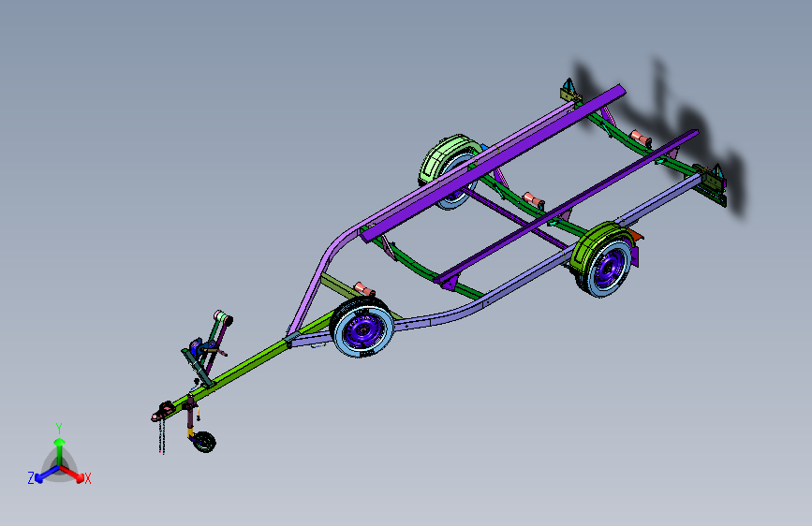Select the middle pink keel roller
Image resolution: width=812 pixels, height=526 pixels.
534,200
